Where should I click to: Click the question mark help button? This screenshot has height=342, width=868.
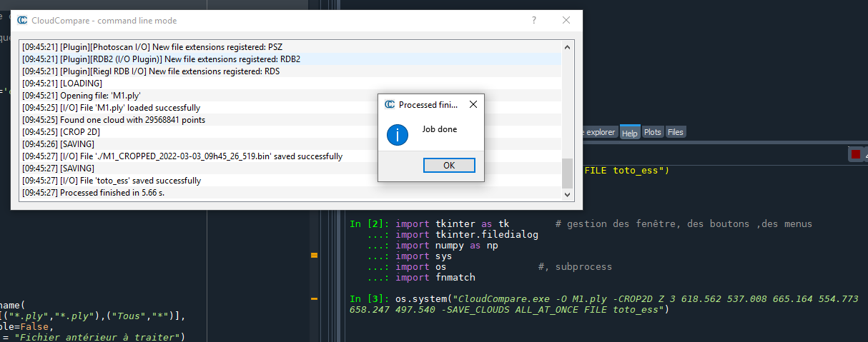(x=533, y=21)
